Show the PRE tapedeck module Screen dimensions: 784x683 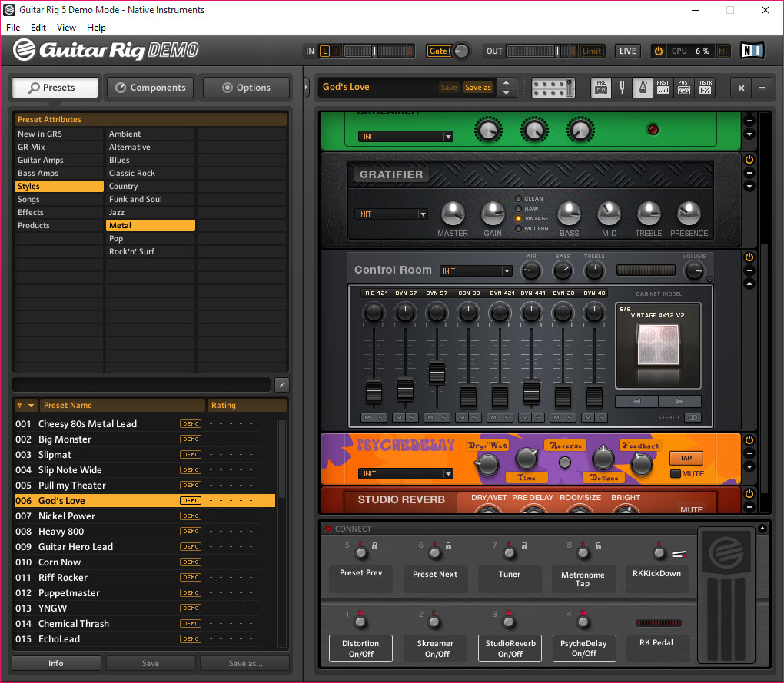601,88
